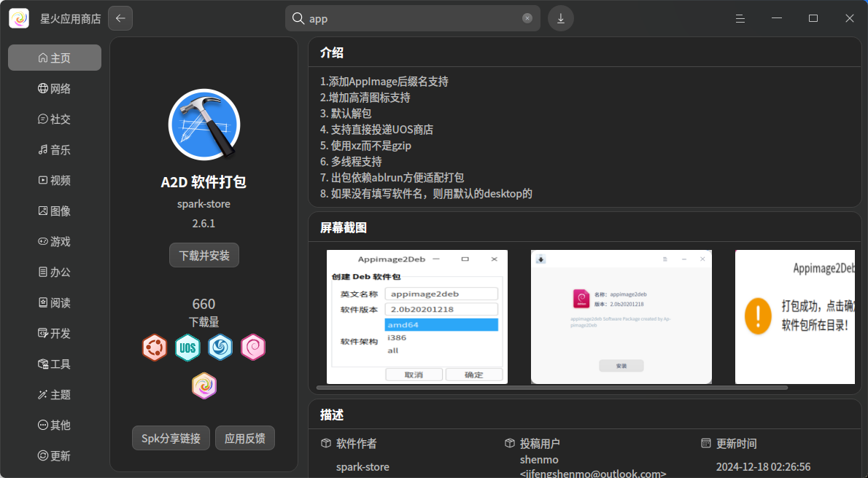Open the 视频 video category
868x478 pixels.
click(x=54, y=181)
